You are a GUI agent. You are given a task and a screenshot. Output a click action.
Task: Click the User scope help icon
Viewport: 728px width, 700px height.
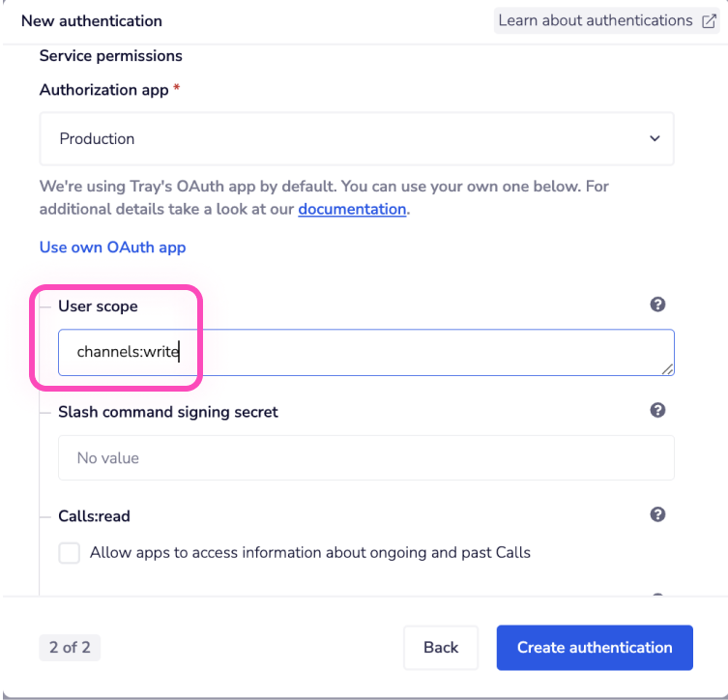657,305
